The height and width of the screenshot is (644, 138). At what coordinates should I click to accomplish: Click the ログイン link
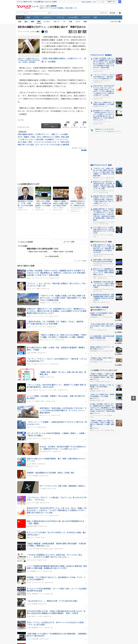(x=42, y=8)
